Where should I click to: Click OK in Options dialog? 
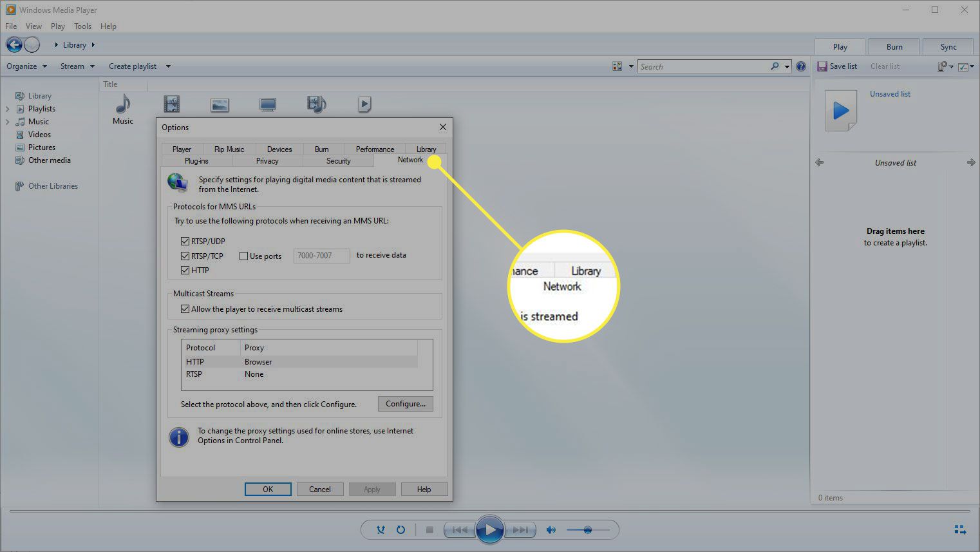268,490
